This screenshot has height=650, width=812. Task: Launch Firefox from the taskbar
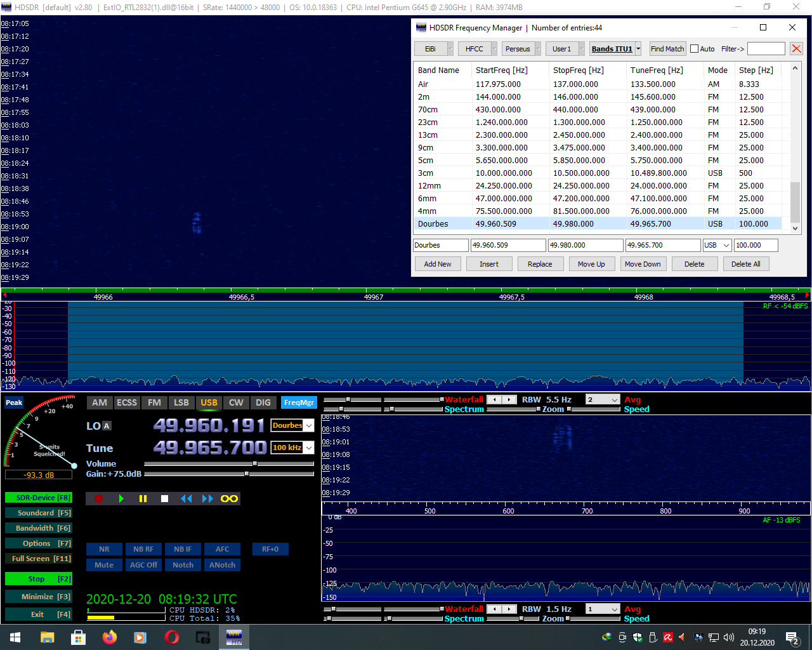[109, 637]
